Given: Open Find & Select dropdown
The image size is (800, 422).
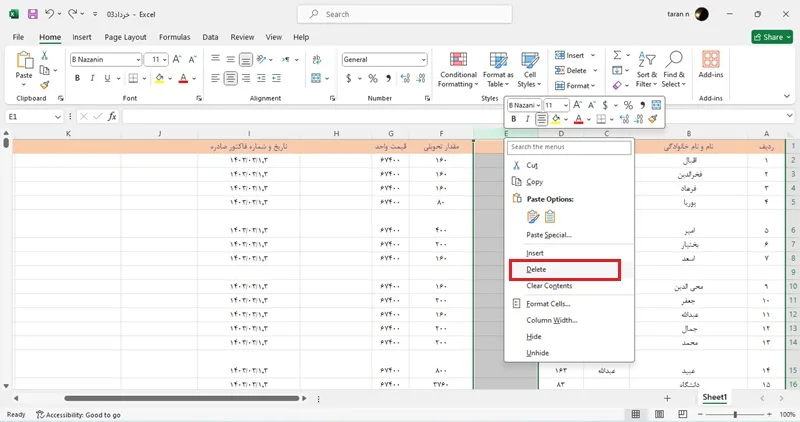Looking at the screenshot, I should (673, 69).
